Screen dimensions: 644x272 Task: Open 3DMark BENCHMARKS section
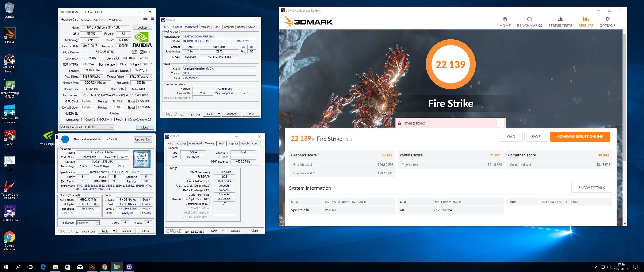coord(529,22)
